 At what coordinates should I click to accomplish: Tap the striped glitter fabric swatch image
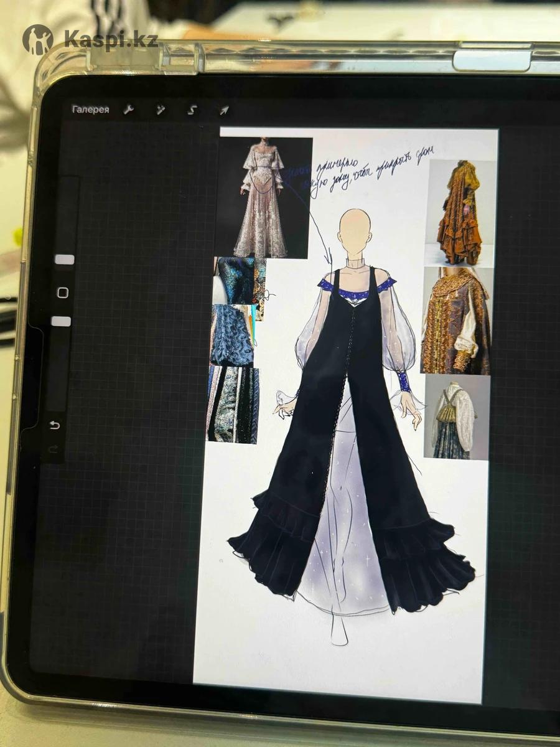pos(233,405)
